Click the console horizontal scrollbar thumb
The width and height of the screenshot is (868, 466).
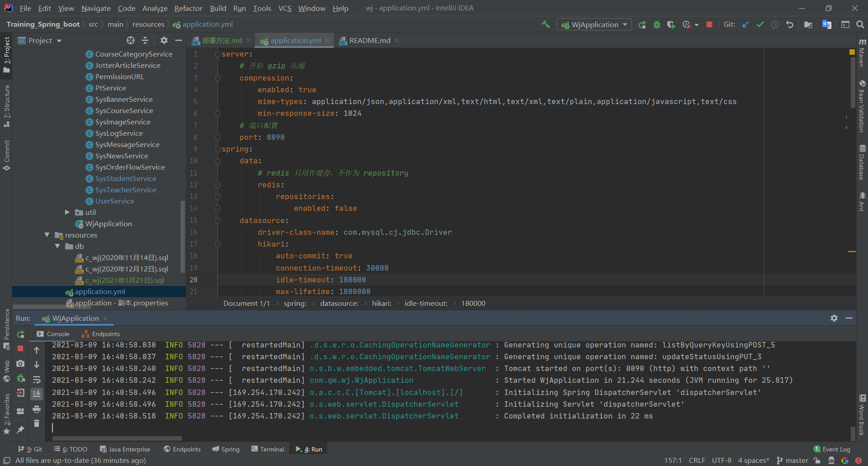pos(117,438)
